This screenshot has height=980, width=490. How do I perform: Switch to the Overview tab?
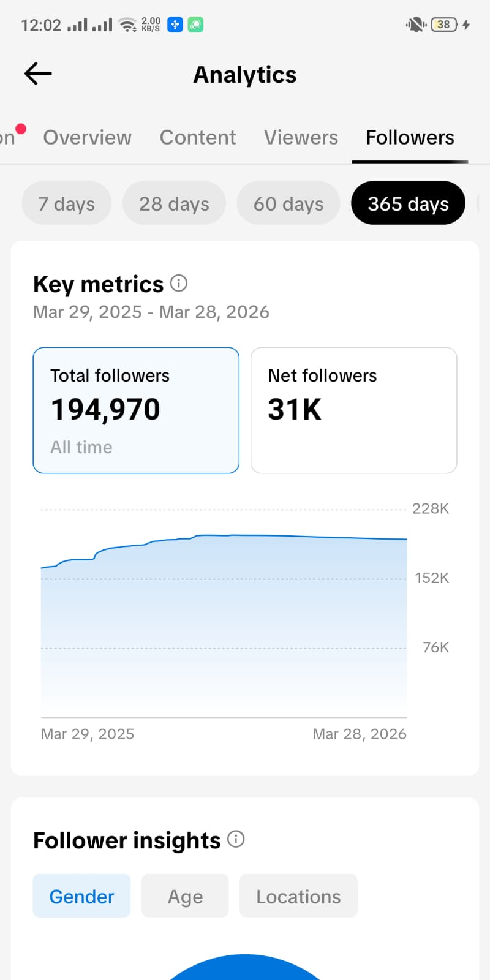tap(87, 138)
